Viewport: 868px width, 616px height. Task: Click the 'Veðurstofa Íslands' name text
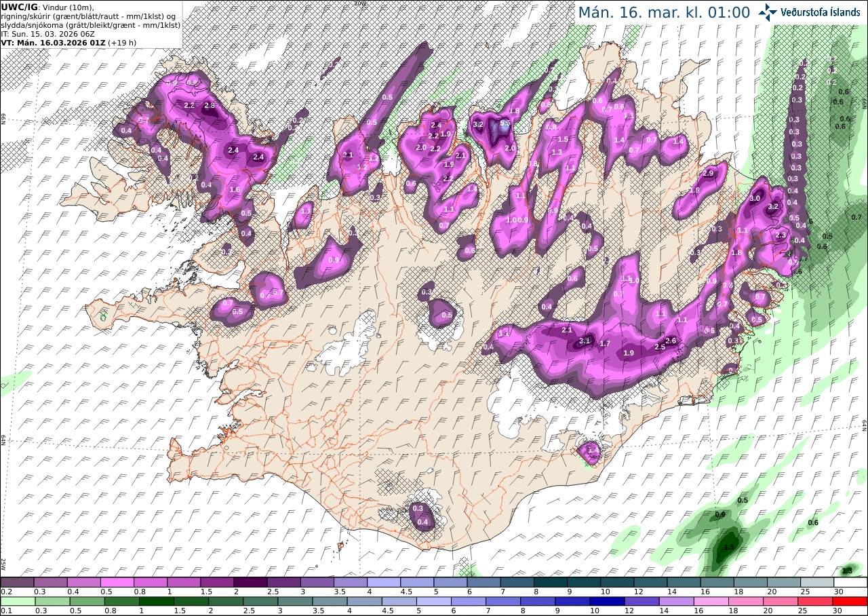[x=821, y=12]
